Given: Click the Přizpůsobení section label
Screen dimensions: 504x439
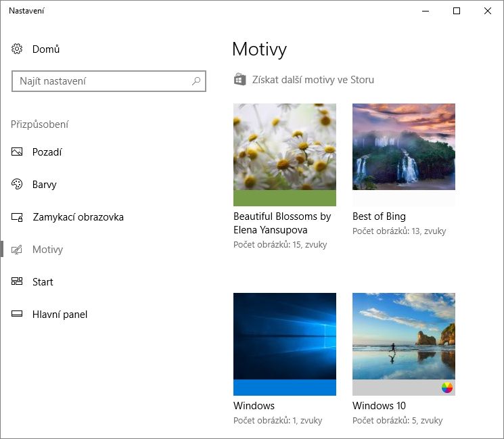Looking at the screenshot, I should [x=39, y=124].
